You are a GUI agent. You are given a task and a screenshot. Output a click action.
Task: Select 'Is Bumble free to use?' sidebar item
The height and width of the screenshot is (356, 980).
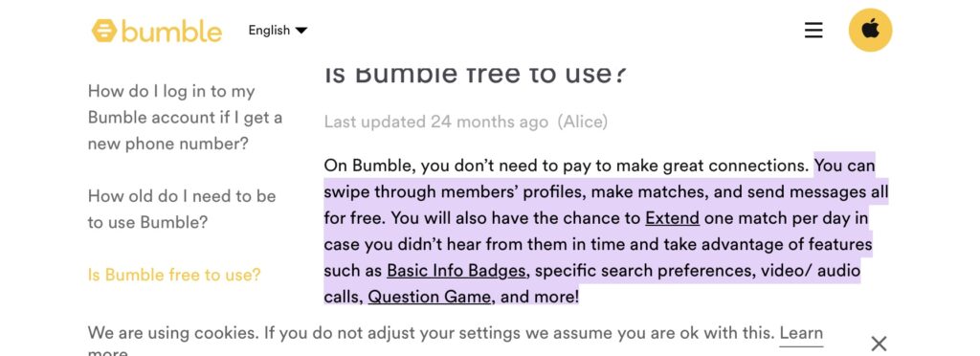(174, 275)
